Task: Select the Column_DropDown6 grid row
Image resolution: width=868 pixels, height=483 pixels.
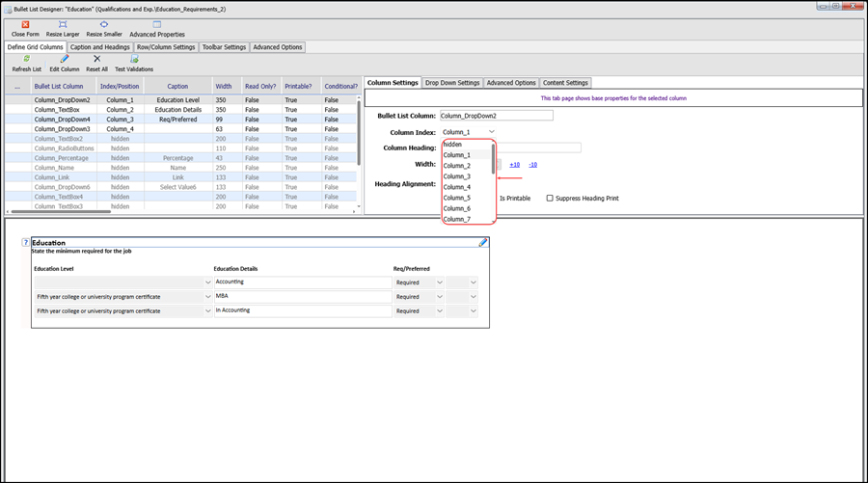Action: [x=181, y=187]
